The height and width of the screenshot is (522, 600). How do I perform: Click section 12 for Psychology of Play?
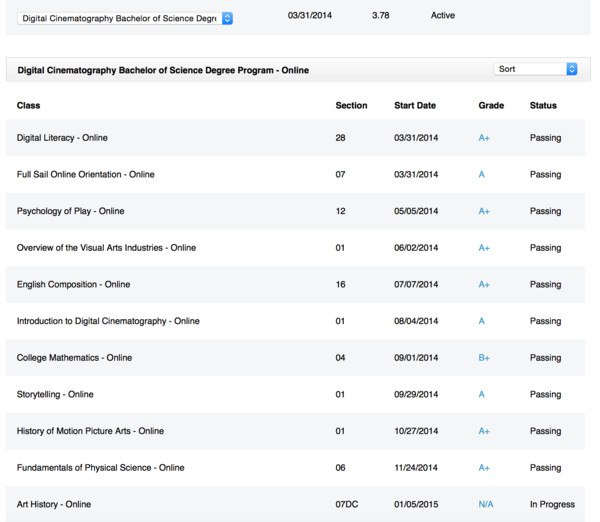point(341,211)
